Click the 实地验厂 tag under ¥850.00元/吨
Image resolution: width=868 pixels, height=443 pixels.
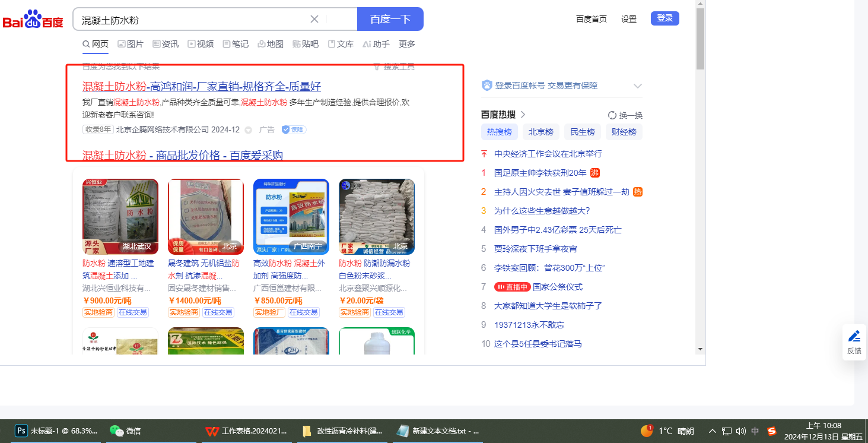pyautogui.click(x=270, y=312)
